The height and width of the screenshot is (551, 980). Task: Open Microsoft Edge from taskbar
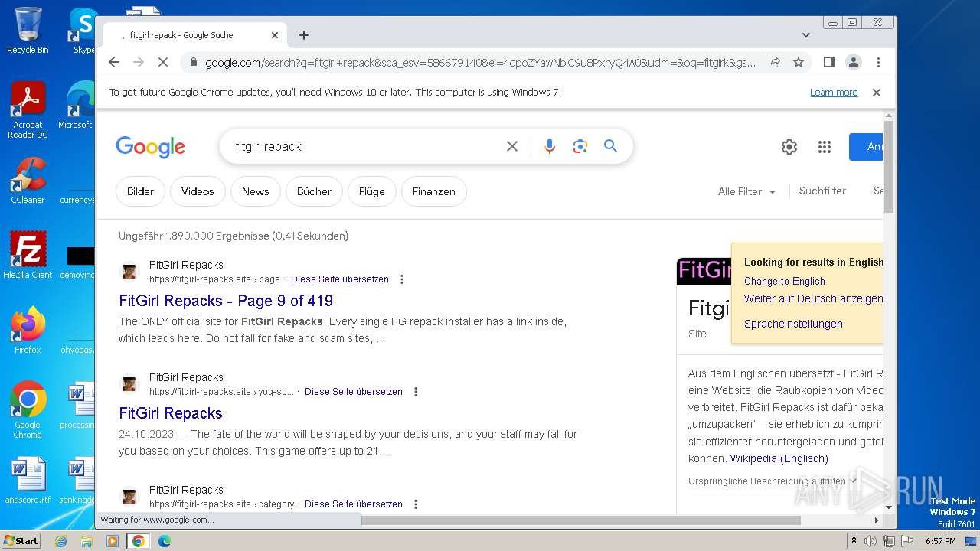coord(164,541)
